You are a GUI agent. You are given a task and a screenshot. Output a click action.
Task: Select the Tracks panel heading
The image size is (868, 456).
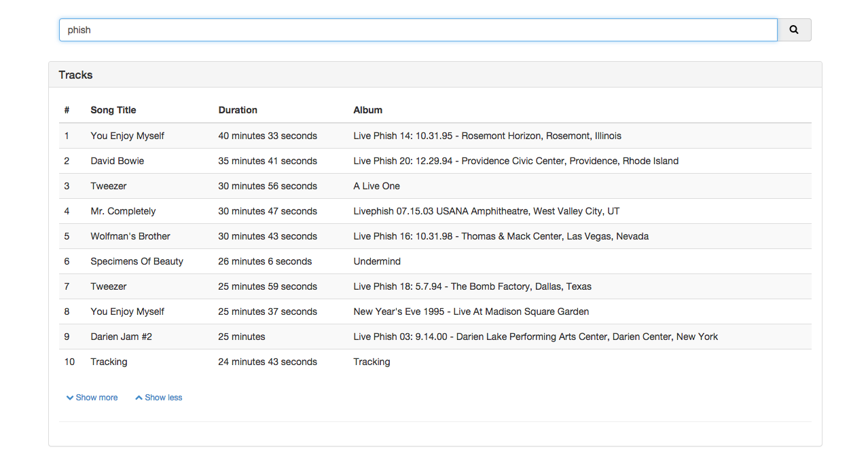(x=75, y=75)
